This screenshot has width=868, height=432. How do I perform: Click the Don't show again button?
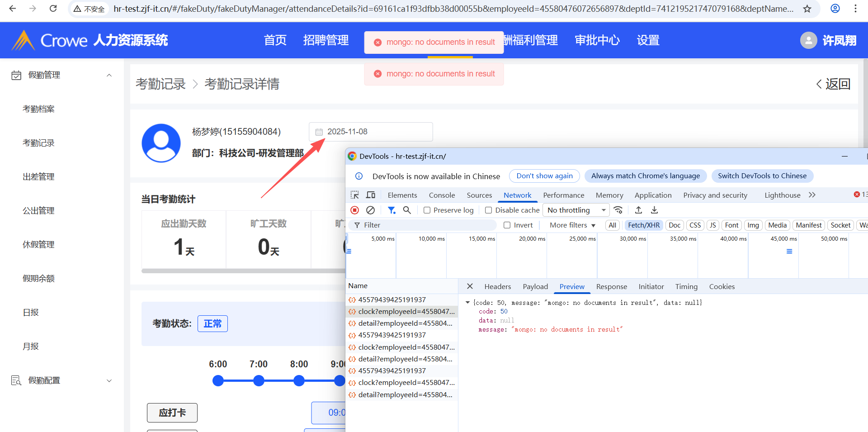pos(544,176)
